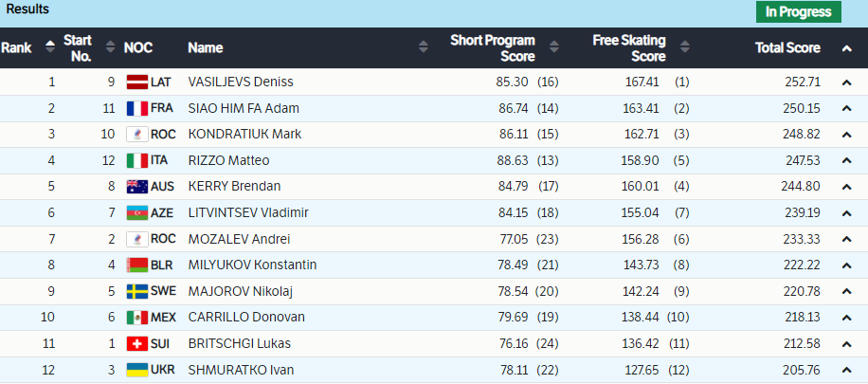Sort by Free Skating Score header

(x=629, y=47)
